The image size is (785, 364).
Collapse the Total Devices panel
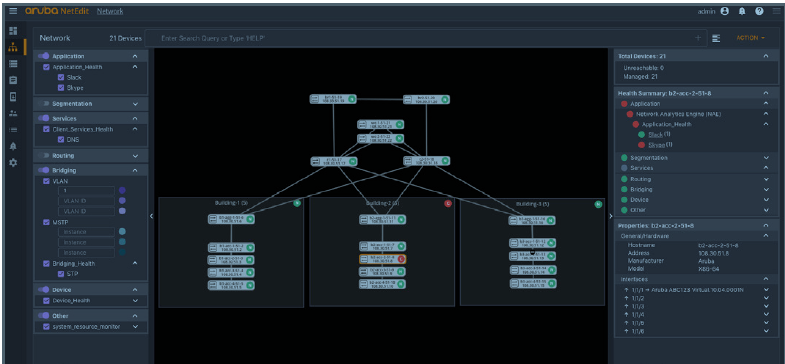pos(765,56)
